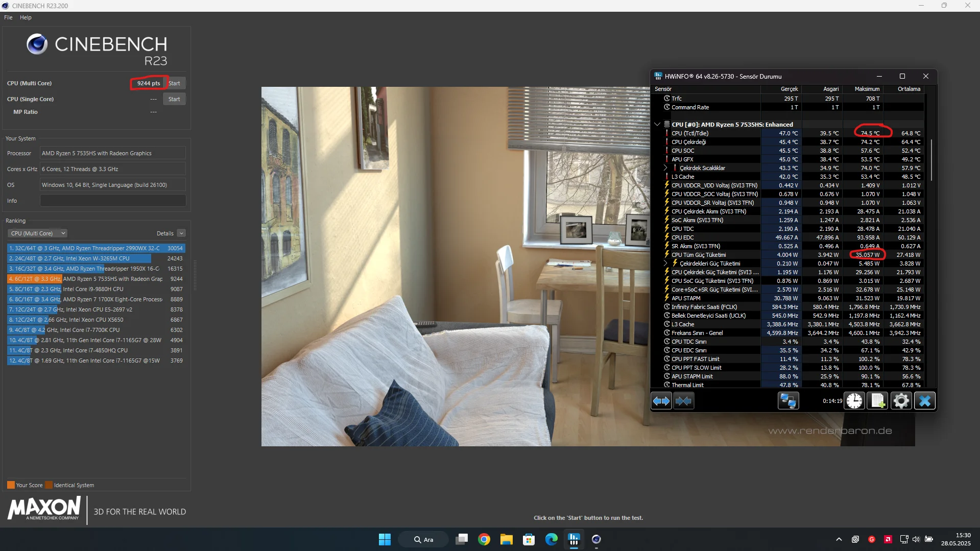
Task: Open HWiNFO sensor settings gear icon
Action: tap(901, 401)
